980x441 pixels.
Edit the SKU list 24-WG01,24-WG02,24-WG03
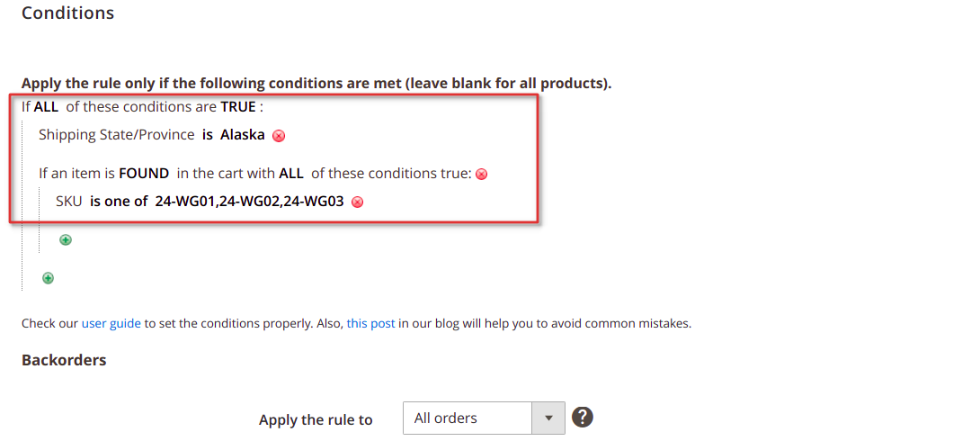tap(249, 202)
